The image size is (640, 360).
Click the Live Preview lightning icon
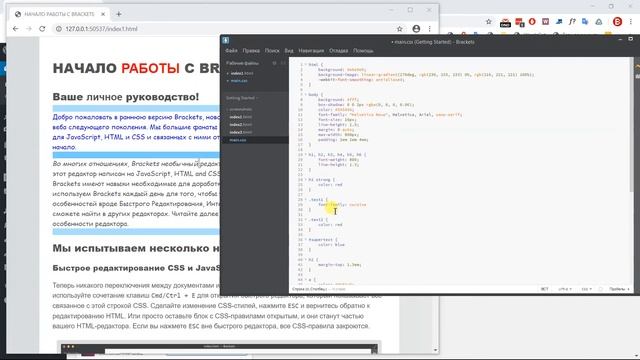[x=637, y=67]
